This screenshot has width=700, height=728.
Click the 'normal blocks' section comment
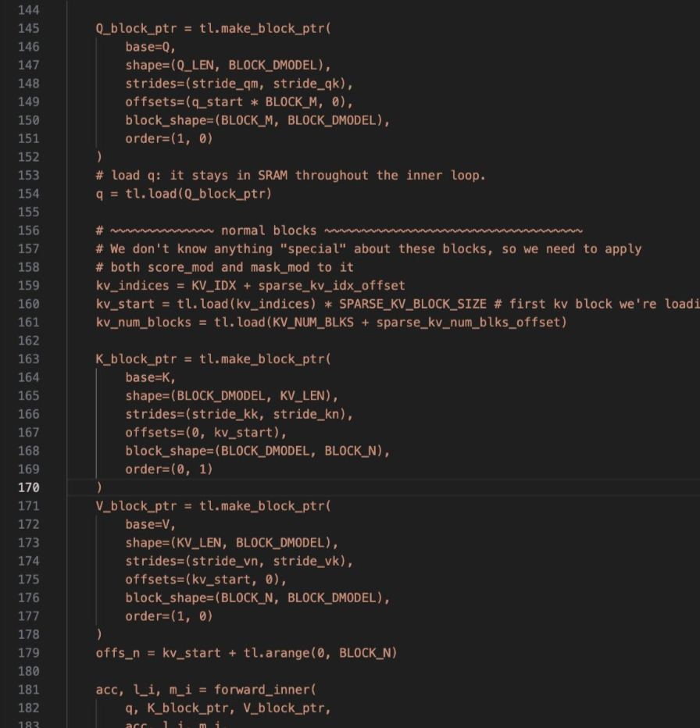[269, 230]
